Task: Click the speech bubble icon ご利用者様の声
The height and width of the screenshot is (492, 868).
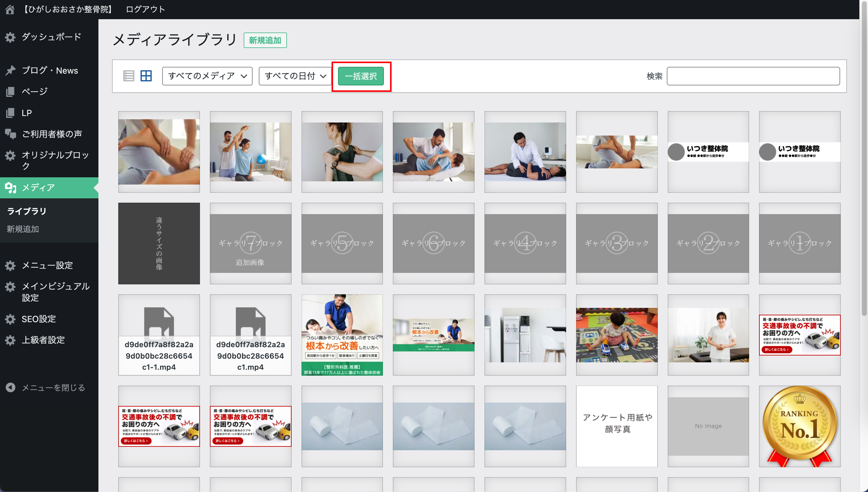Action: pos(10,134)
